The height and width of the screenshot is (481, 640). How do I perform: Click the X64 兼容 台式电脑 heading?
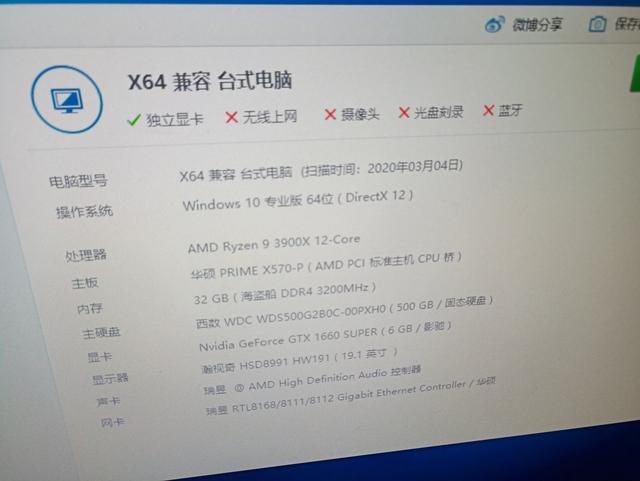pos(210,81)
